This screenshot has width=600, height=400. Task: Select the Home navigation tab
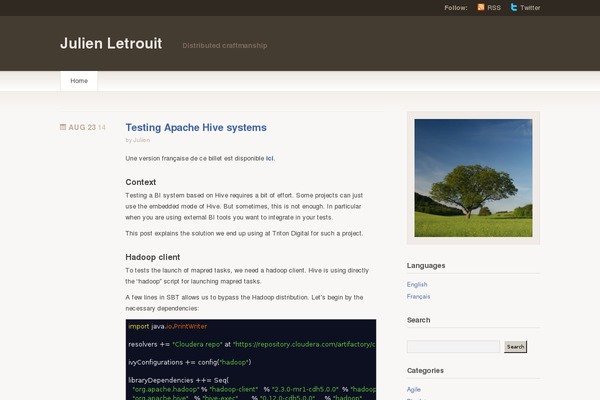point(79,81)
